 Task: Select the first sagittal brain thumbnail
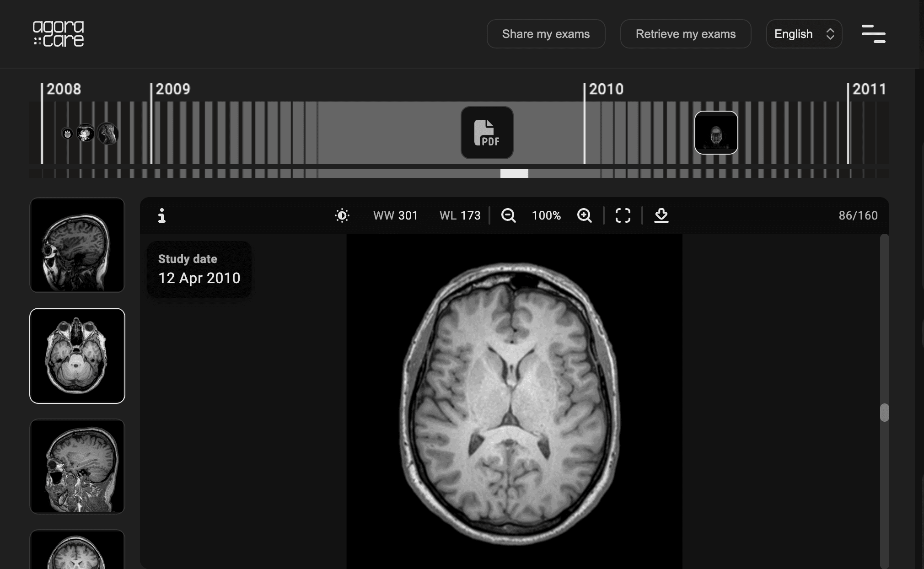(77, 245)
